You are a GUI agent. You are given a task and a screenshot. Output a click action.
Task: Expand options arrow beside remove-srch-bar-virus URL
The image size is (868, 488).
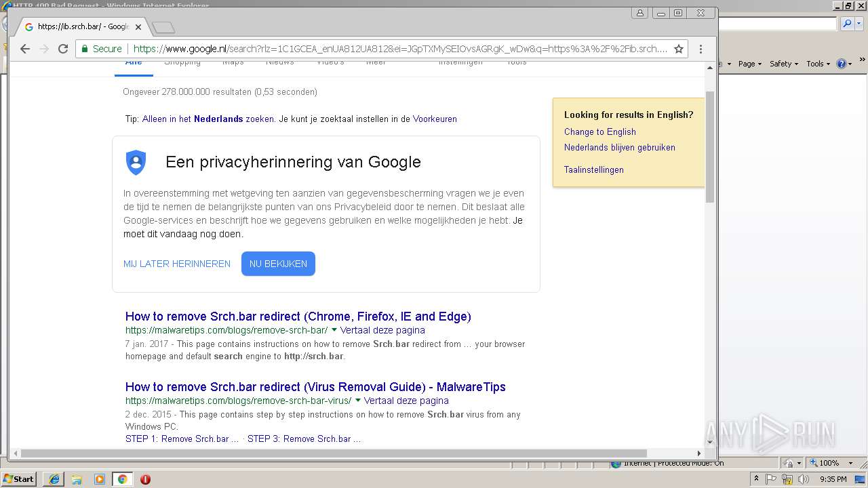click(x=358, y=401)
